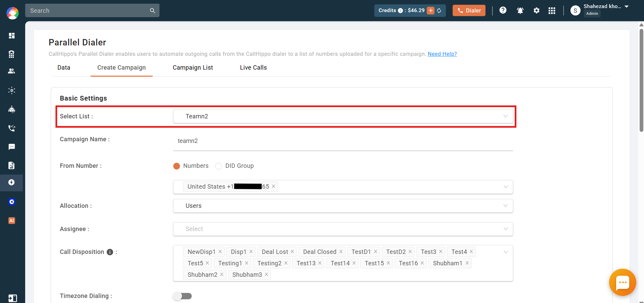Open the Reports document sidebar icon

tap(12, 165)
